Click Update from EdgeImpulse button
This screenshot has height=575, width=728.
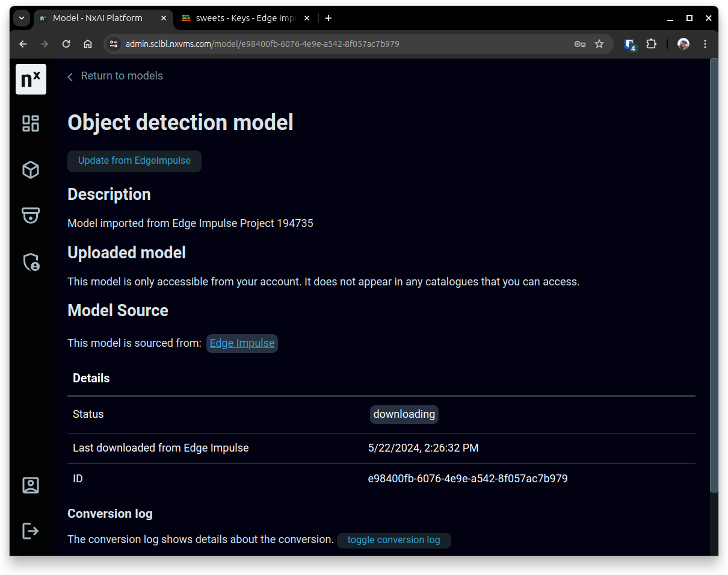tap(134, 161)
